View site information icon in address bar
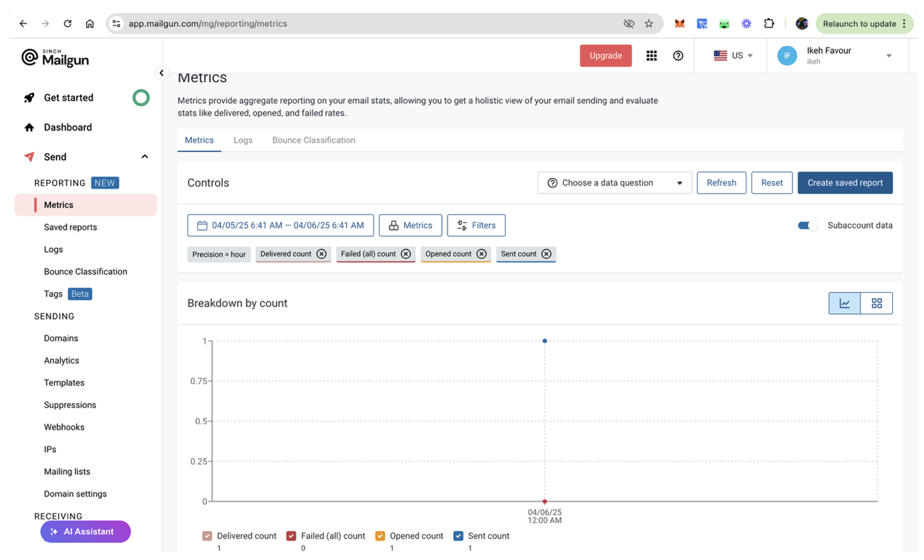 tap(116, 24)
